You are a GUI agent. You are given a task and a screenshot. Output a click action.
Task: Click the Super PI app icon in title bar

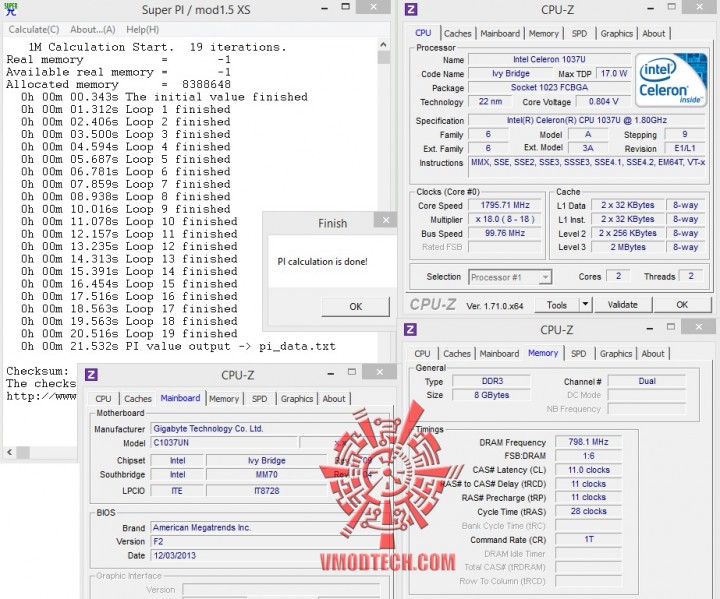(10, 9)
